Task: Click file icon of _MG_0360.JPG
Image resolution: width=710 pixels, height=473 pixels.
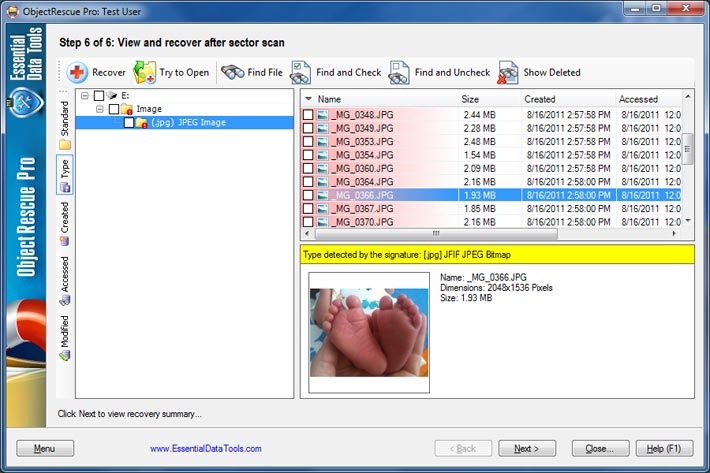Action: 322,168
